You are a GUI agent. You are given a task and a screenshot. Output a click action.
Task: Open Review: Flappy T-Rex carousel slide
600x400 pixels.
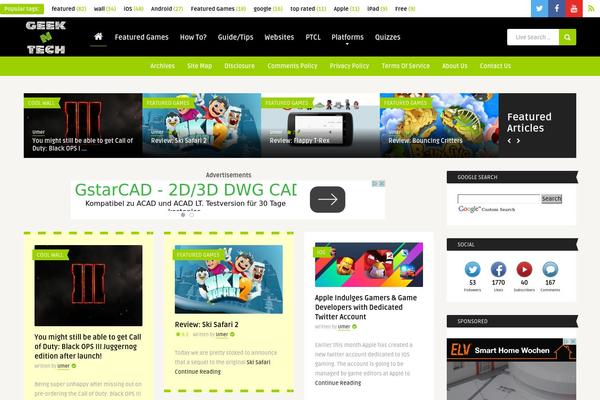coord(320,125)
